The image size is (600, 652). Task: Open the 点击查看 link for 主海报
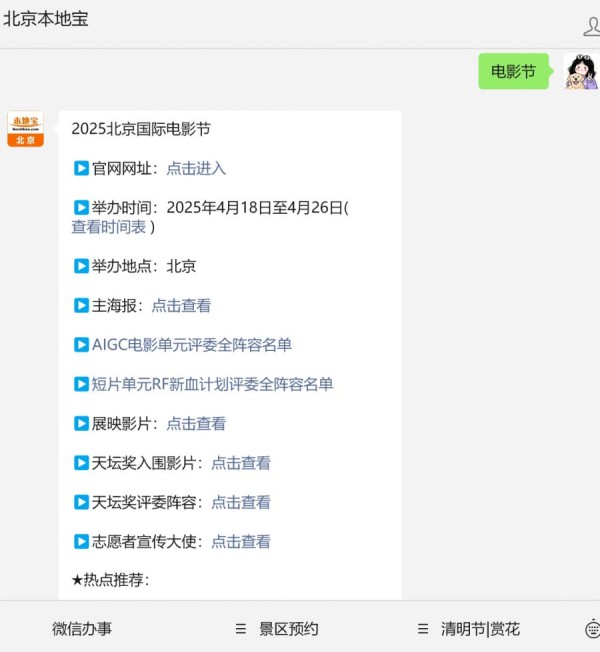point(181,306)
